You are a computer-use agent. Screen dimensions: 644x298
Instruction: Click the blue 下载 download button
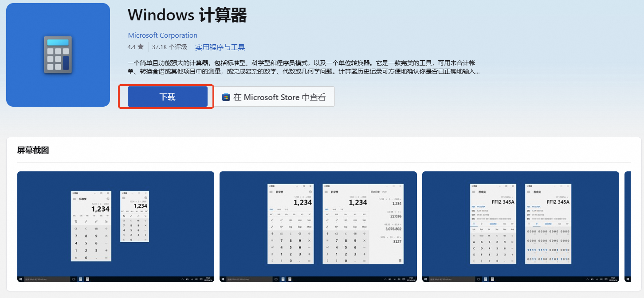click(x=168, y=97)
